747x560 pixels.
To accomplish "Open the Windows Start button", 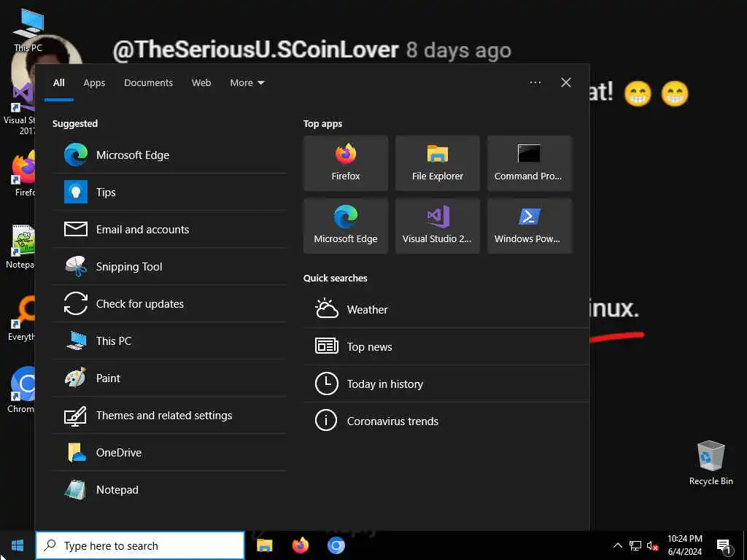I will click(x=18, y=545).
